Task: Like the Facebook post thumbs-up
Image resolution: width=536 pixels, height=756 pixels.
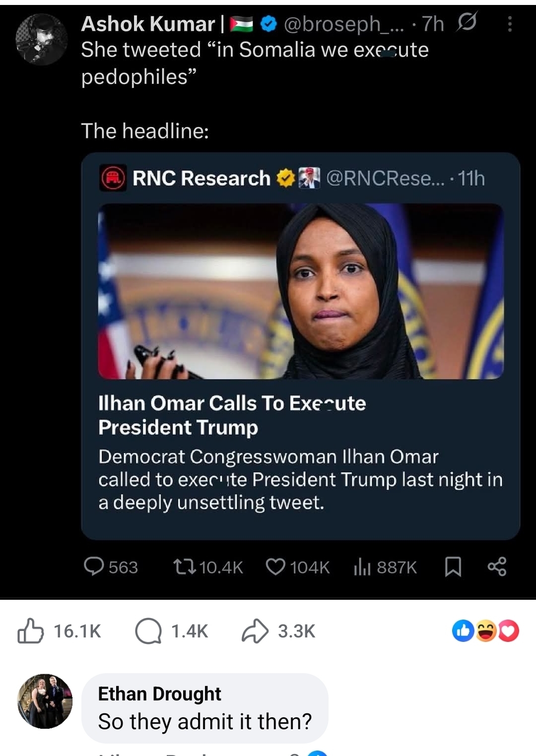Action: (31, 631)
